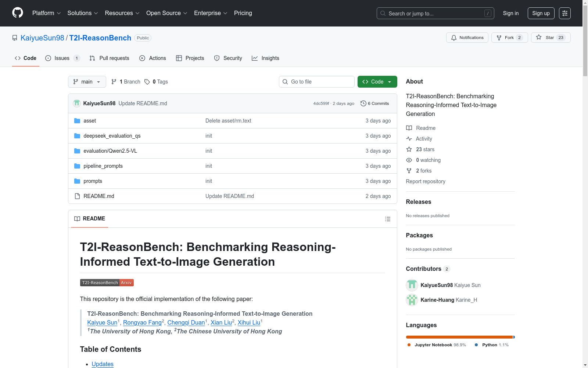Click the command palette icon in header
Image resolution: width=588 pixels, height=368 pixels.
(565, 13)
